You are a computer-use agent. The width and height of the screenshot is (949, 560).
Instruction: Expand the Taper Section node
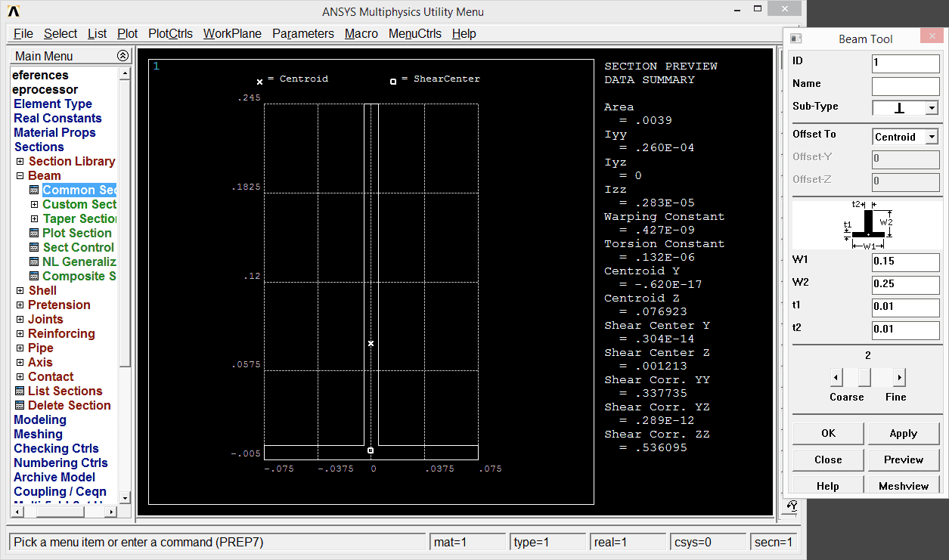34,219
